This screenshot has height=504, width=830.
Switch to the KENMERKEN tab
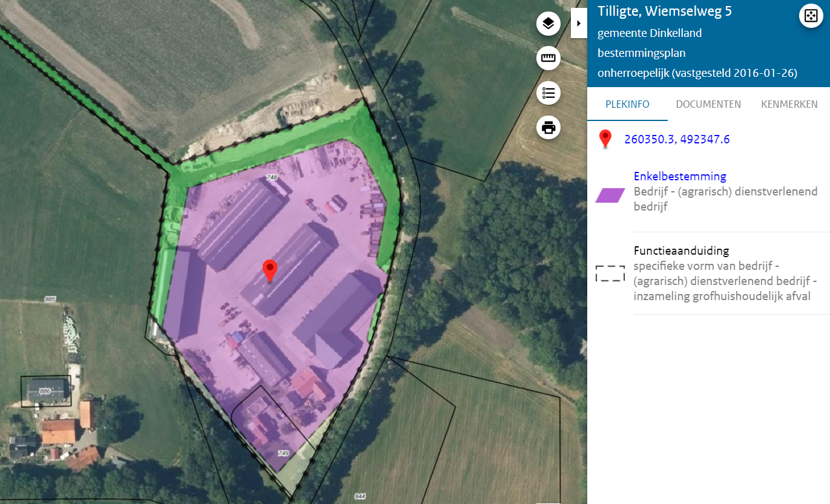pyautogui.click(x=789, y=104)
